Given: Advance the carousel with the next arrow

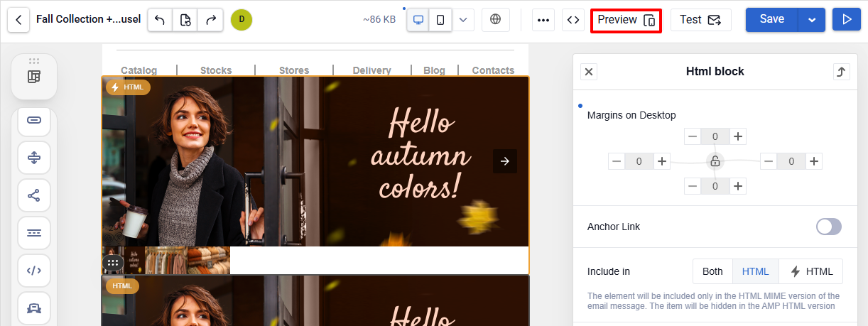Looking at the screenshot, I should [505, 161].
